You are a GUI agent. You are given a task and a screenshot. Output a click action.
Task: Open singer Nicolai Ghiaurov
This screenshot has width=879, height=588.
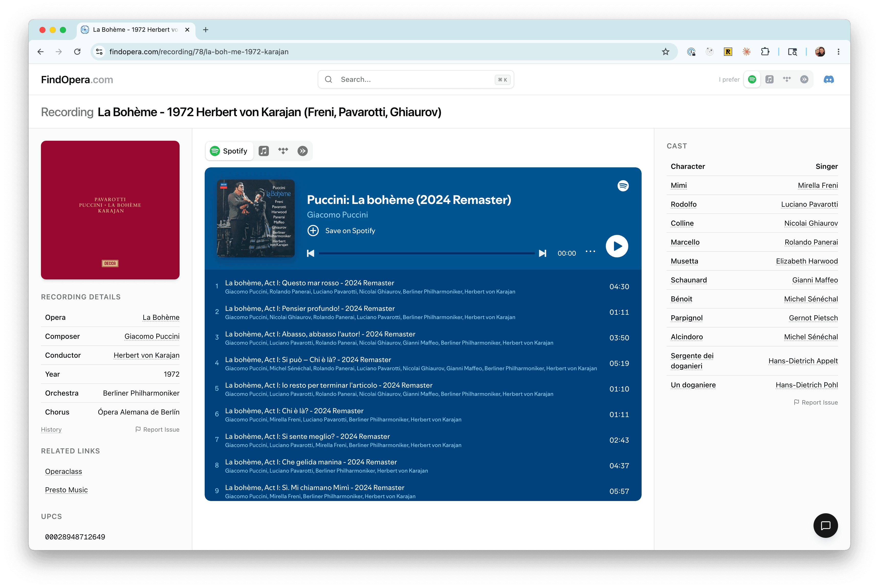[x=811, y=223]
